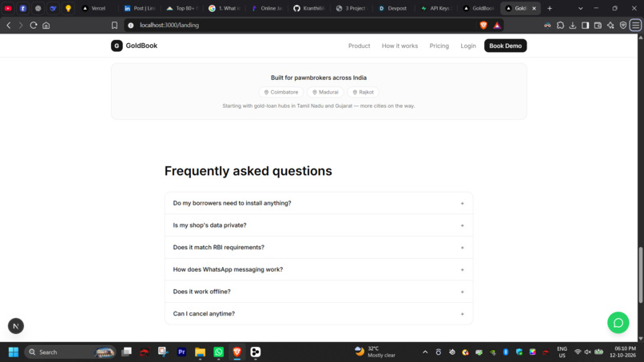Open the Next.js dev tools badge

16,326
